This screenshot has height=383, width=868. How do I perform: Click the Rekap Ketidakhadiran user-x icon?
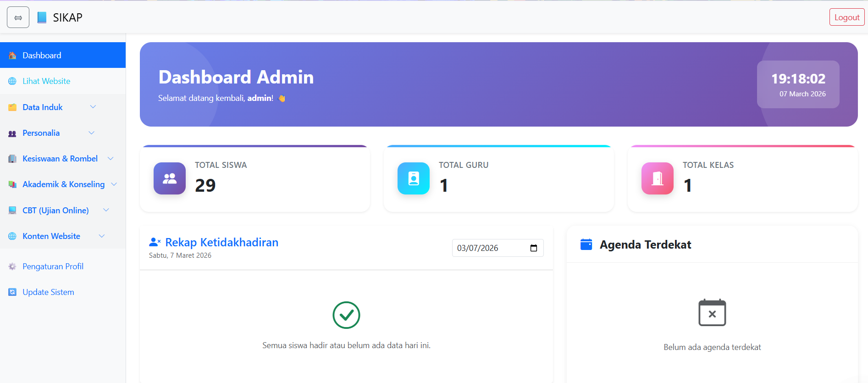155,242
